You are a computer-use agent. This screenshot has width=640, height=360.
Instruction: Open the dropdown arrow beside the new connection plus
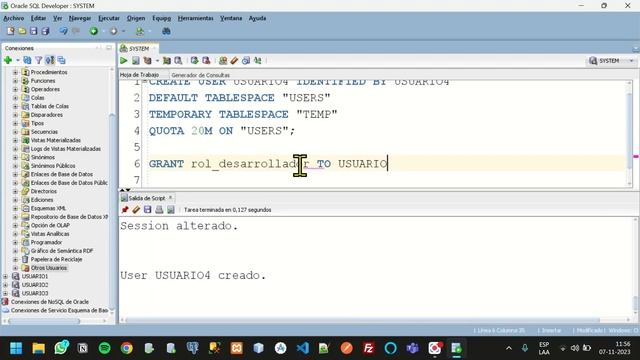pyautogui.click(x=18, y=60)
